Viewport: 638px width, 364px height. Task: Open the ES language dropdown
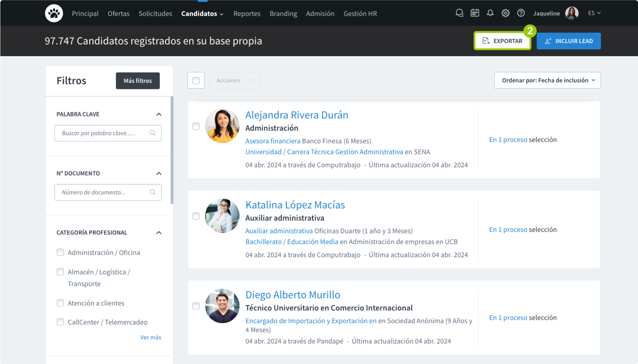point(594,13)
